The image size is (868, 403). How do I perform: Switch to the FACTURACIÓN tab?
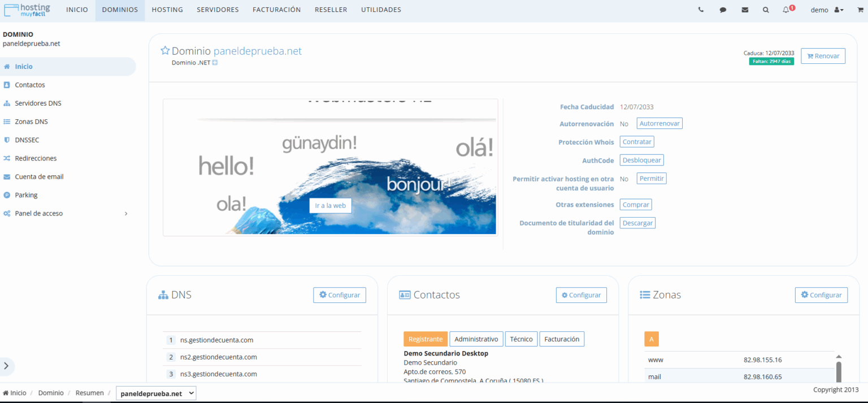276,10
